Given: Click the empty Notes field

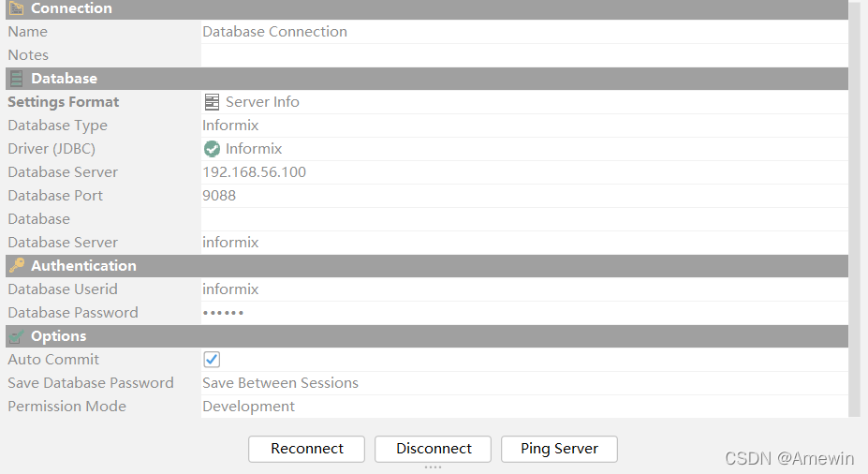Looking at the screenshot, I should (x=524, y=55).
